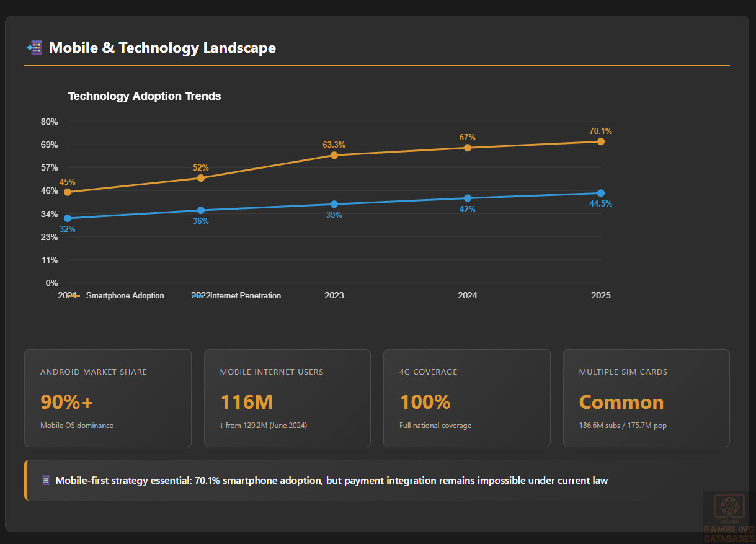Click the Technology Adoption Trends chart title

click(x=145, y=96)
